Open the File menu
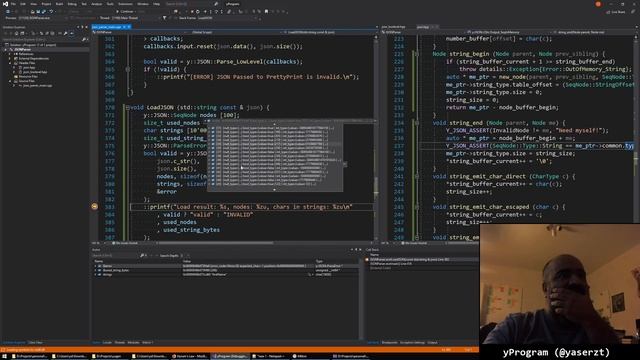The height and width of the screenshot is (360, 640). [13, 4]
